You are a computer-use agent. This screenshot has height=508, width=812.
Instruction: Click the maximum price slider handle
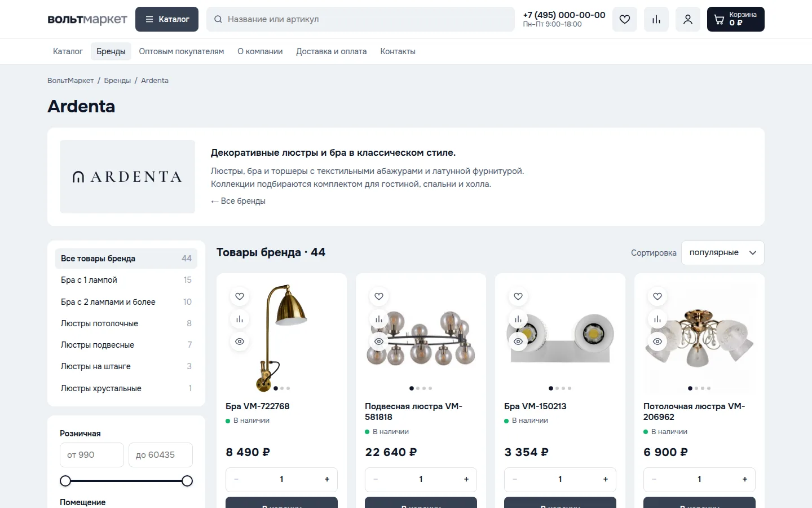point(187,481)
